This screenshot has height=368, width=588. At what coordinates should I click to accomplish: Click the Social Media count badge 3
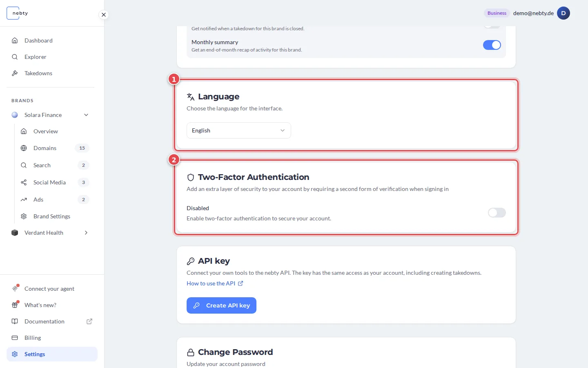click(83, 182)
